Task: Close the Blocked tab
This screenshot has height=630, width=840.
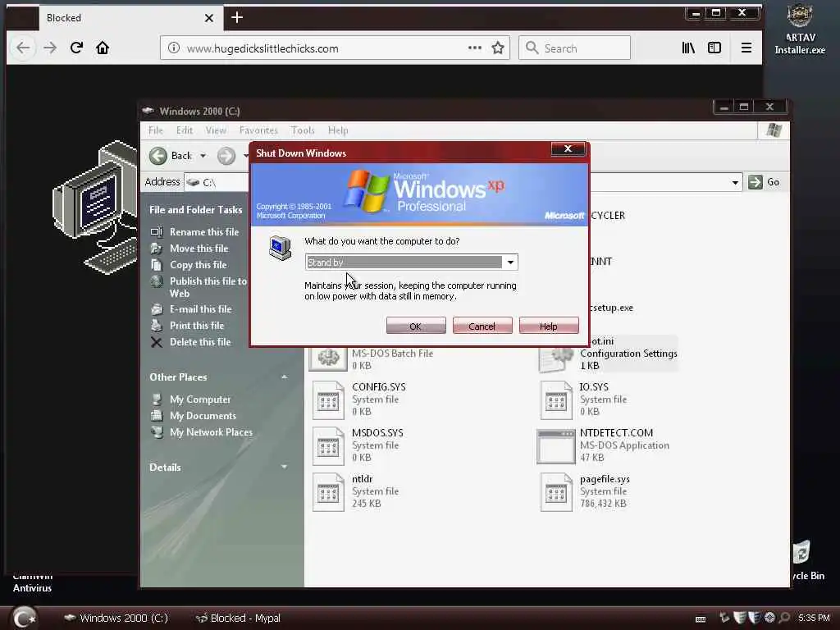Action: click(209, 18)
